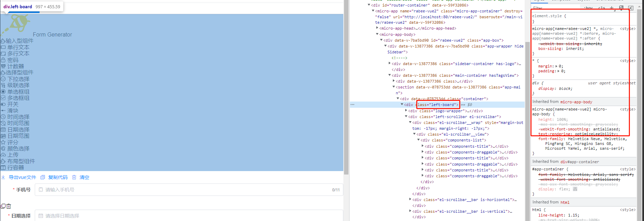
Task: Click the Styles Filter input
Action: click(556, 8)
